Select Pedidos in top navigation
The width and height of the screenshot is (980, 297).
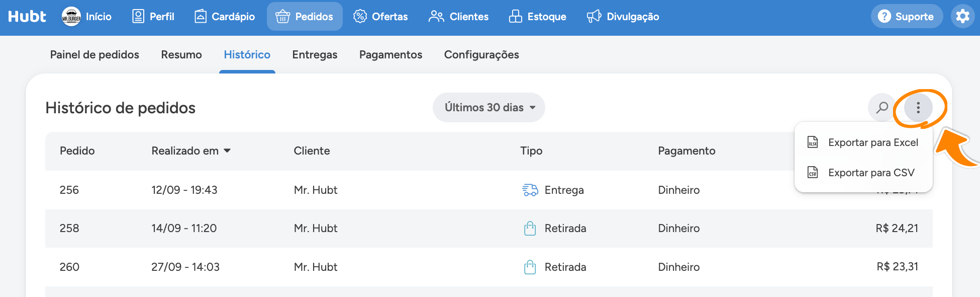click(305, 17)
